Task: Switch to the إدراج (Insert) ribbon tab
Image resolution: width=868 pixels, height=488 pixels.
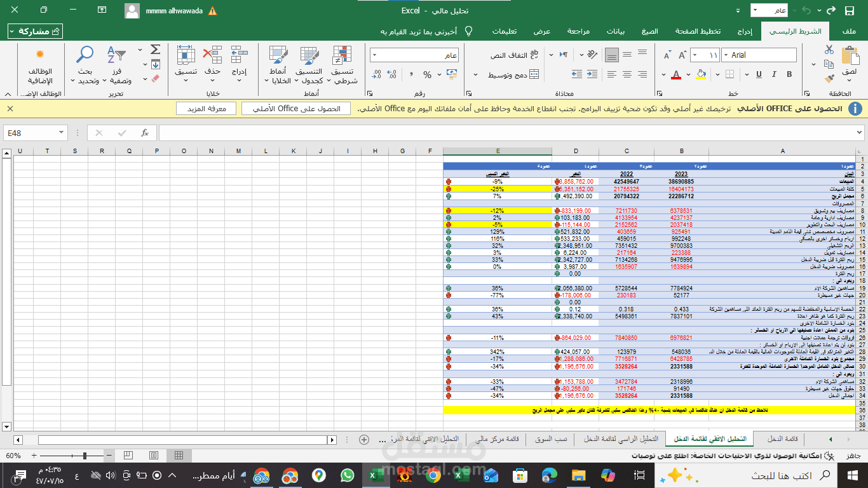Action: [745, 31]
